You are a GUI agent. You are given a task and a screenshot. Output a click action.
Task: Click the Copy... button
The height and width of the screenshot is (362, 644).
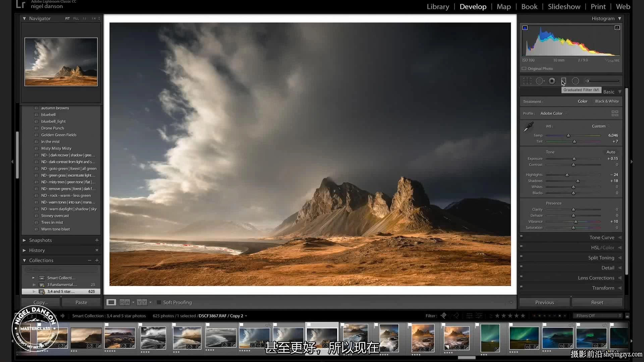[x=41, y=302]
